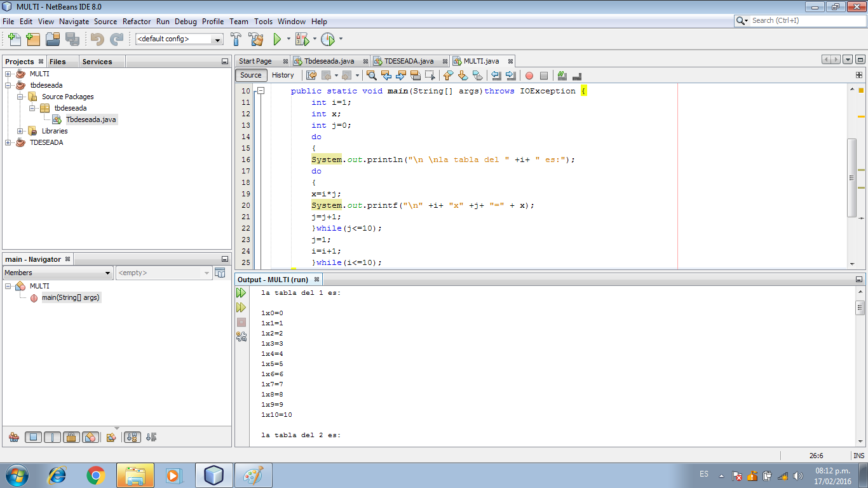Stop the running program in Output panel
The height and width of the screenshot is (488, 868).
click(241, 323)
